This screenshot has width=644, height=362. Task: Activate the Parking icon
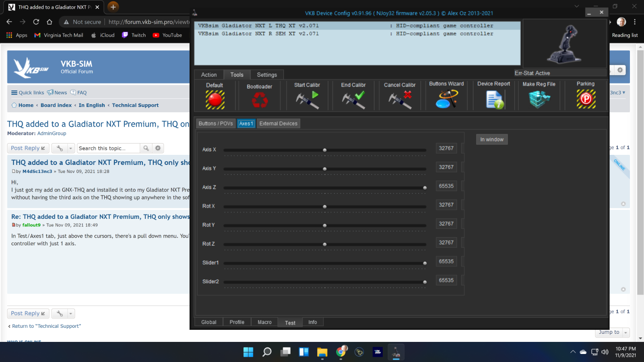click(586, 99)
